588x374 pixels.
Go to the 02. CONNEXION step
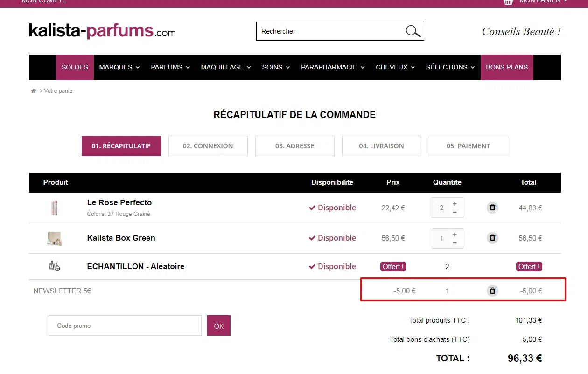pos(208,146)
